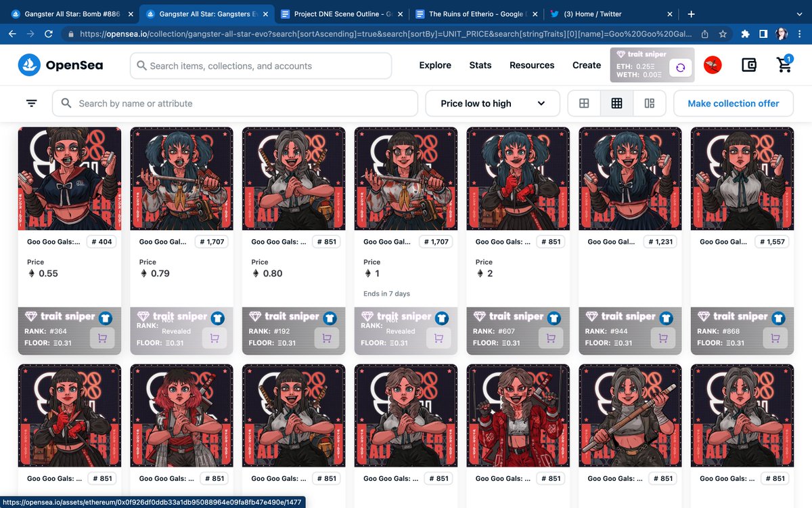This screenshot has width=812, height=508.
Task: Close the Home / Twitter tab
Action: pyautogui.click(x=671, y=14)
